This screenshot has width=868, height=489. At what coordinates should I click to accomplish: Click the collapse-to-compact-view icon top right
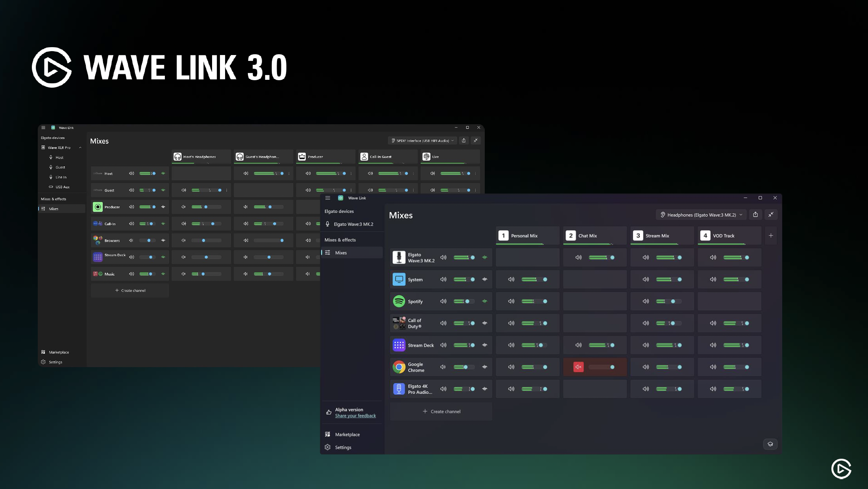[x=771, y=215]
